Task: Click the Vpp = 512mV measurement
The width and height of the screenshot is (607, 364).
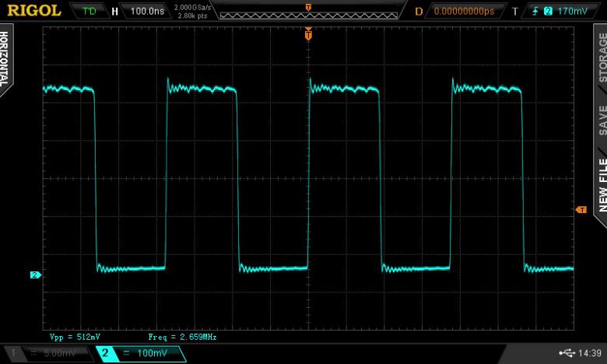Action: point(75,337)
